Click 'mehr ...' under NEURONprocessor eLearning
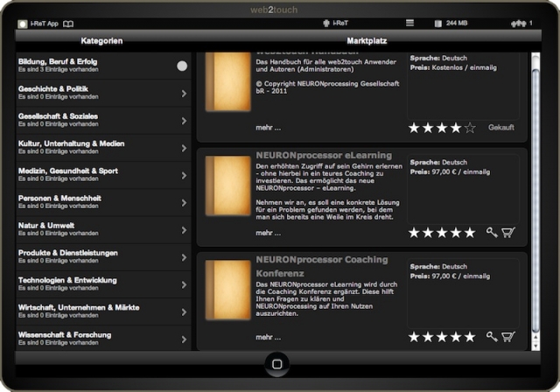 269,233
